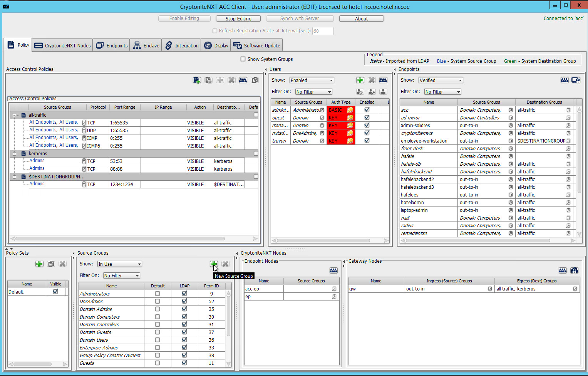Click the people group icon in Endpoints panel

(x=565, y=80)
